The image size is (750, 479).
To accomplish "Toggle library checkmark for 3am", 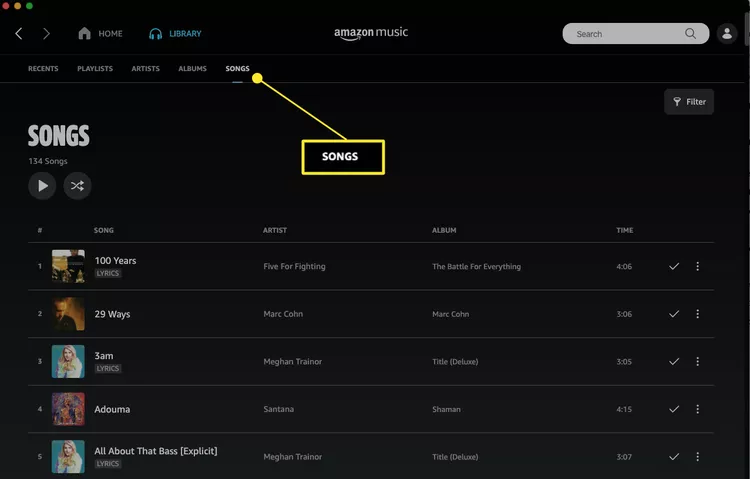I will 674,361.
